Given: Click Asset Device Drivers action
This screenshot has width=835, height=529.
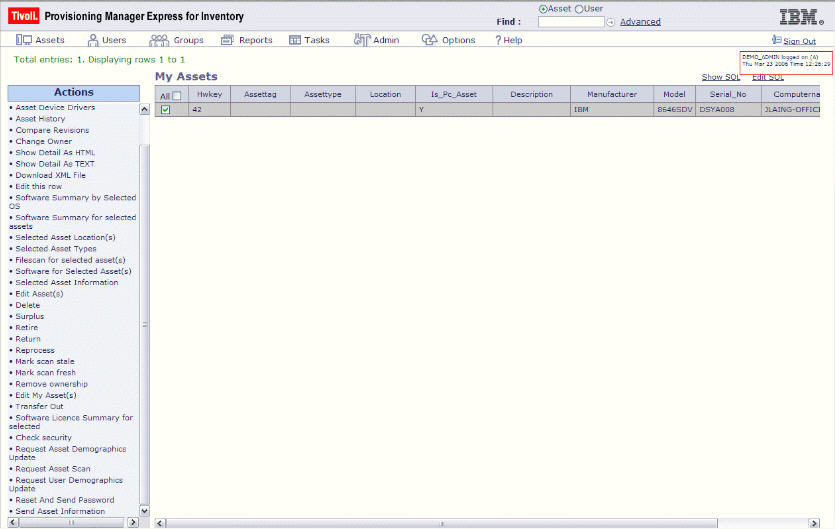Looking at the screenshot, I should (55, 107).
